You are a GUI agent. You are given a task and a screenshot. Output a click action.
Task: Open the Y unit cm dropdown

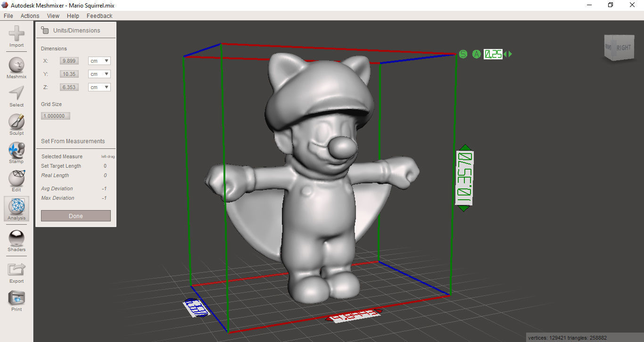pyautogui.click(x=99, y=74)
